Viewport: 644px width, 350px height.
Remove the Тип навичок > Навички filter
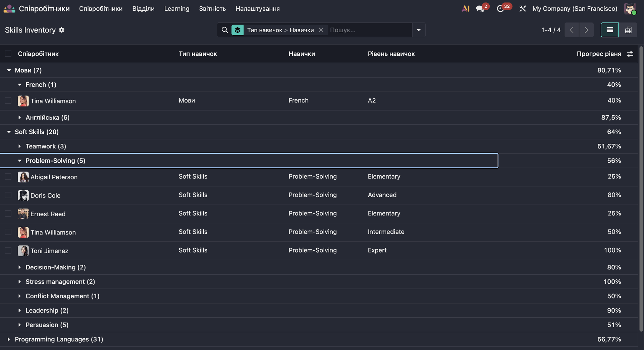pos(321,30)
